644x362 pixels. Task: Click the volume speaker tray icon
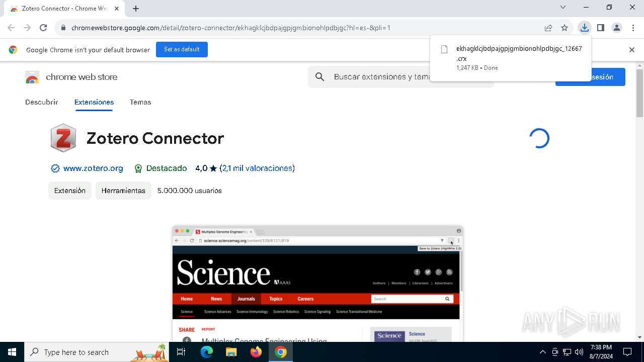(579, 352)
